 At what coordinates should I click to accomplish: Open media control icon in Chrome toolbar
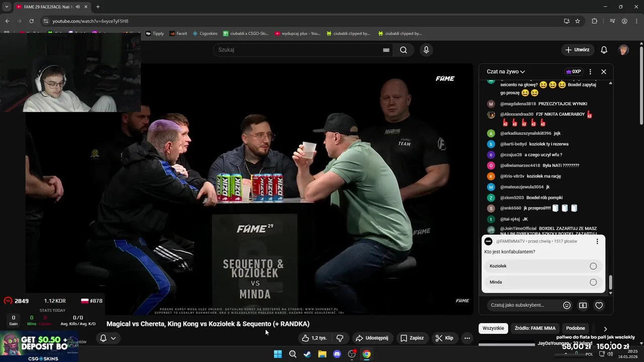[x=612, y=21]
